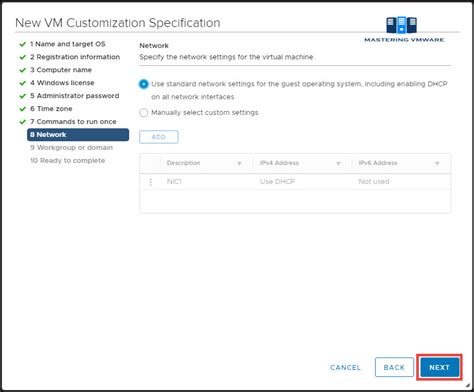Jump to step 3 Computer name

tap(61, 70)
